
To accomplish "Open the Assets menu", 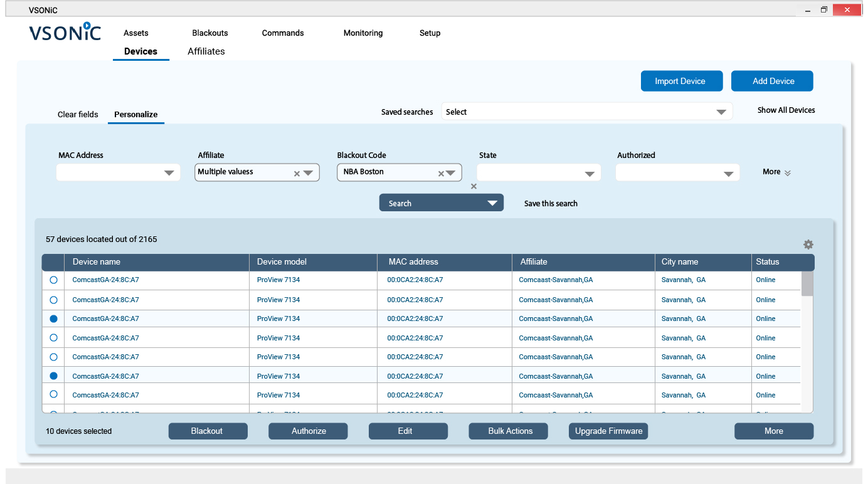I will click(x=136, y=33).
